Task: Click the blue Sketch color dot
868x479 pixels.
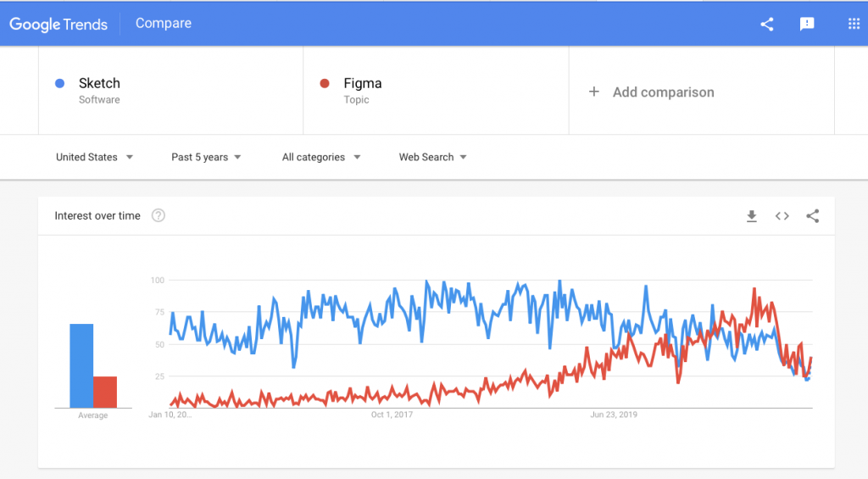Action: 60,83
